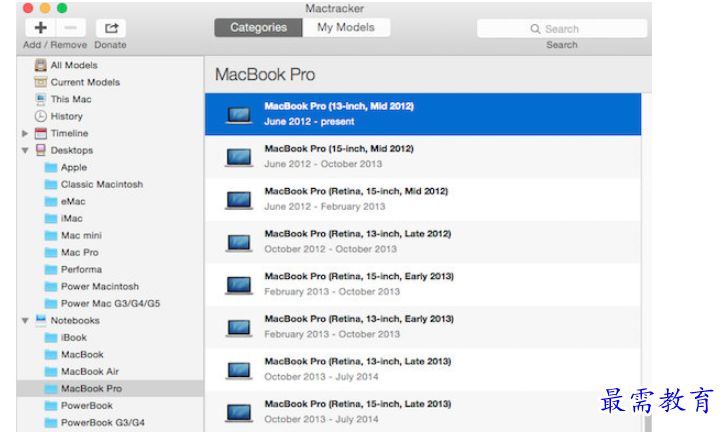The image size is (722, 432).
Task: Click the Notebooks laptop icon
Action: point(41,319)
